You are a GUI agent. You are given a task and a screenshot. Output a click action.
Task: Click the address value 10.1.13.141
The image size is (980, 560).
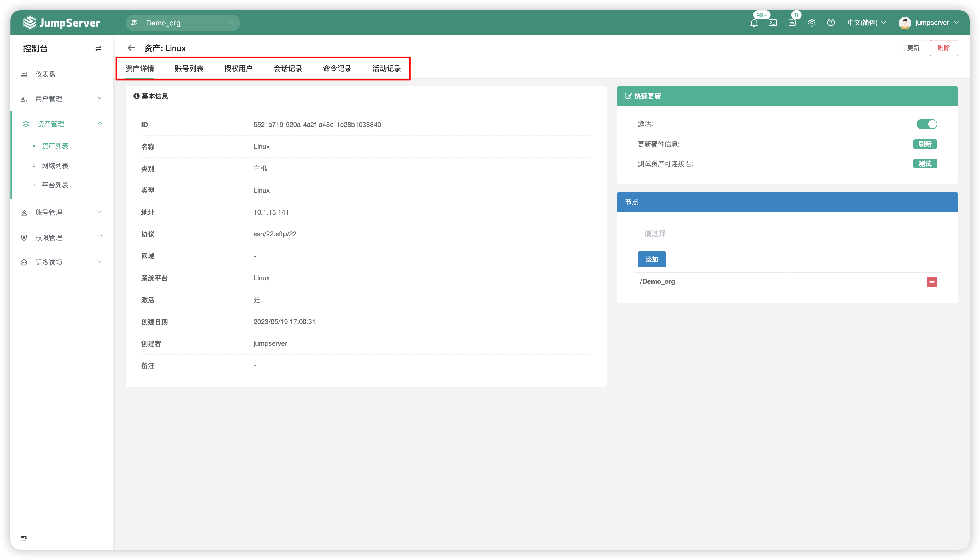click(x=271, y=212)
